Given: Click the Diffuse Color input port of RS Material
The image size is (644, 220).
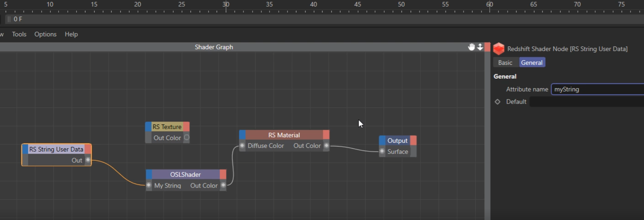Looking at the screenshot, I should click(x=242, y=146).
